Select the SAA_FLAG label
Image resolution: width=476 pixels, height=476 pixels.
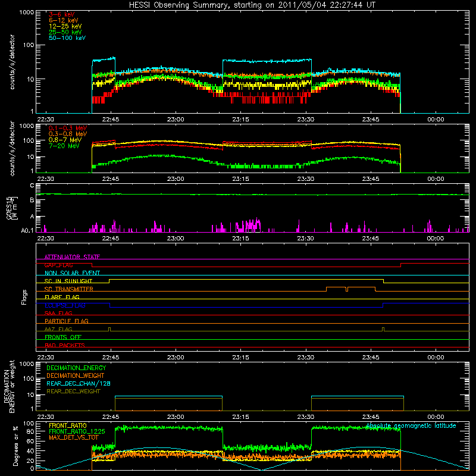[58, 313]
